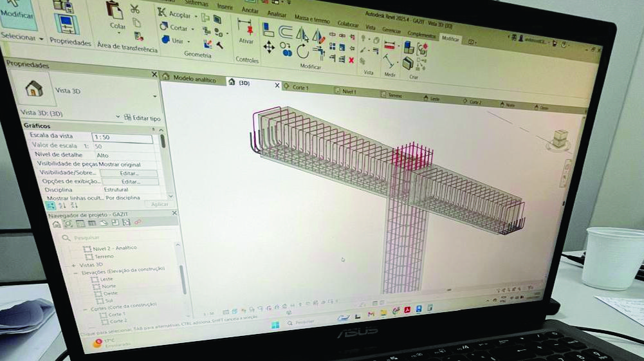The height and width of the screenshot is (361, 644).
Task: Click Editar button for Visibilidade/Sobreposição
Action: (x=129, y=173)
